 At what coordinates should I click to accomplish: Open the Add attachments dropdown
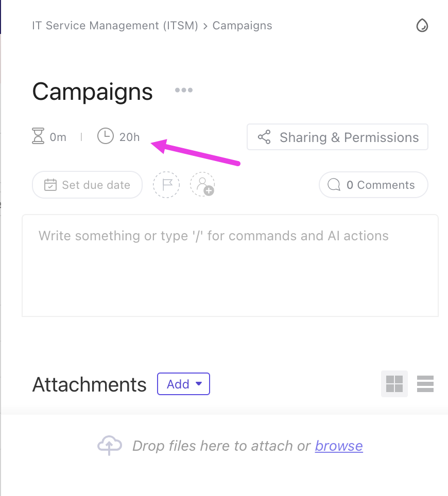183,384
